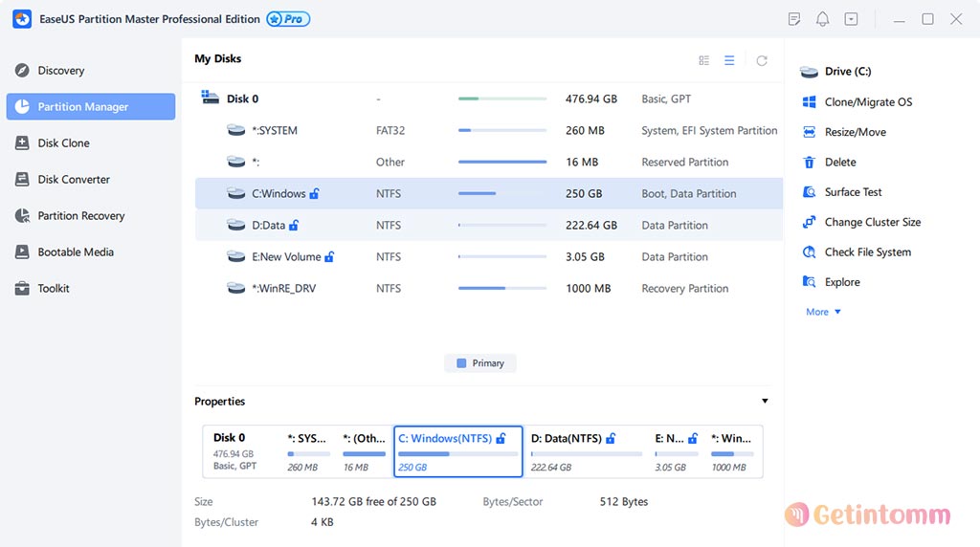This screenshot has height=547, width=980.
Task: Click the *:WinRE_DRV usage bar
Action: 502,288
